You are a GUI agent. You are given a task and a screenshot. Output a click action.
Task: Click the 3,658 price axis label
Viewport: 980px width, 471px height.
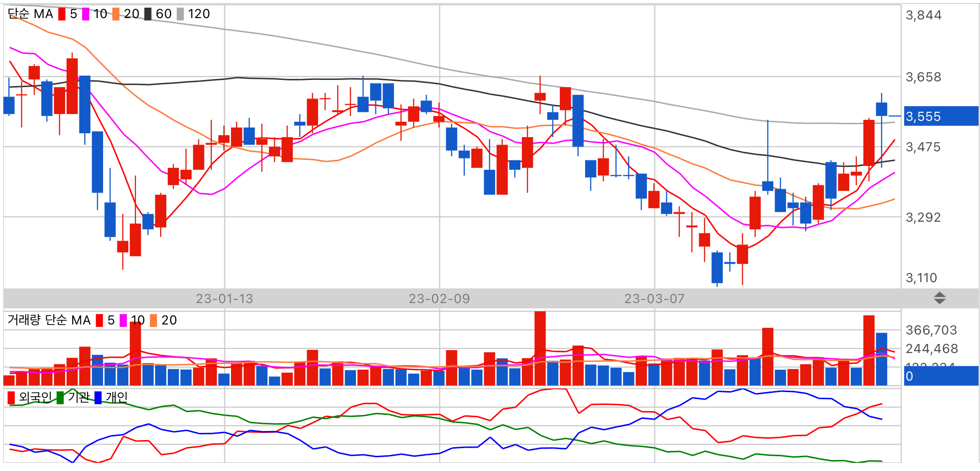923,77
